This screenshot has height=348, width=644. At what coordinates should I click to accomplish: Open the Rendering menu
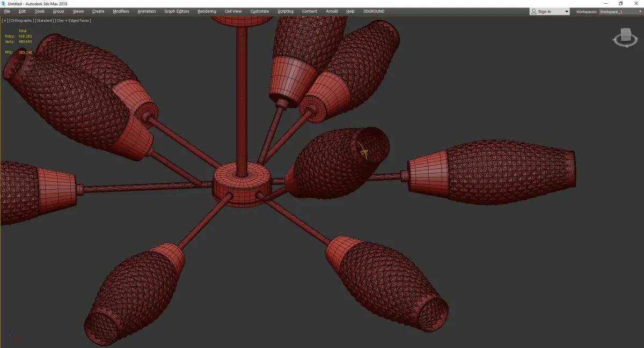click(x=207, y=11)
